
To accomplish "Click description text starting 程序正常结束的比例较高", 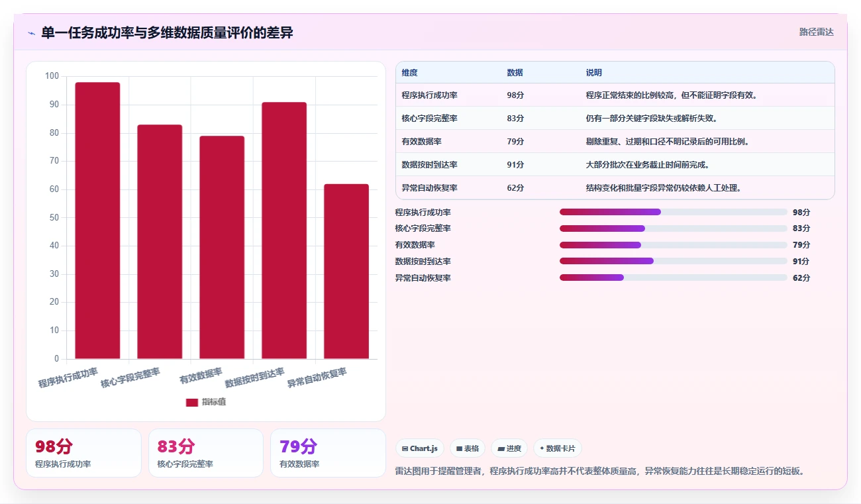I will coord(672,95).
